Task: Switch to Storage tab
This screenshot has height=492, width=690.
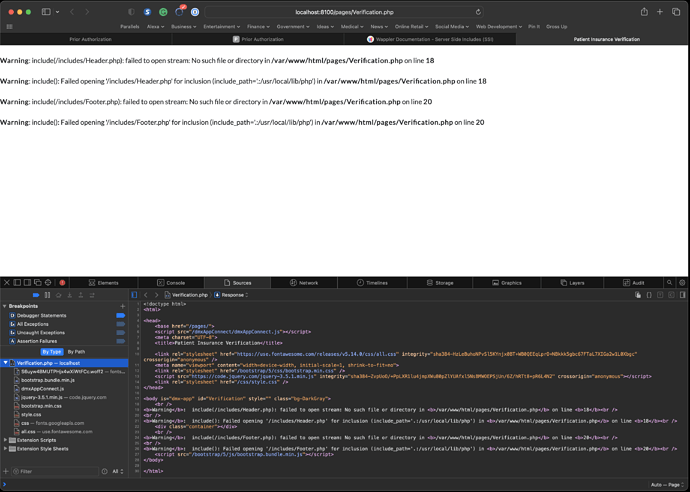Action: click(x=440, y=283)
